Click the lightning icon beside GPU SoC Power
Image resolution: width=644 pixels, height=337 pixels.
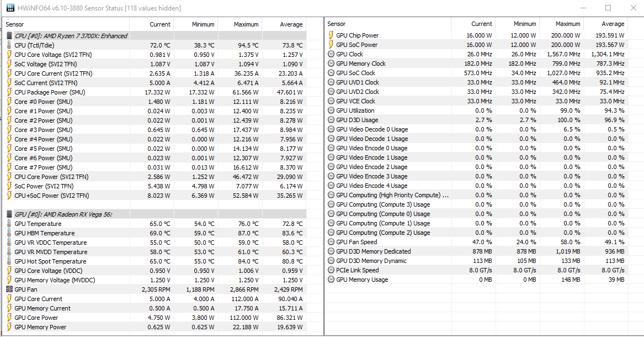coord(331,45)
